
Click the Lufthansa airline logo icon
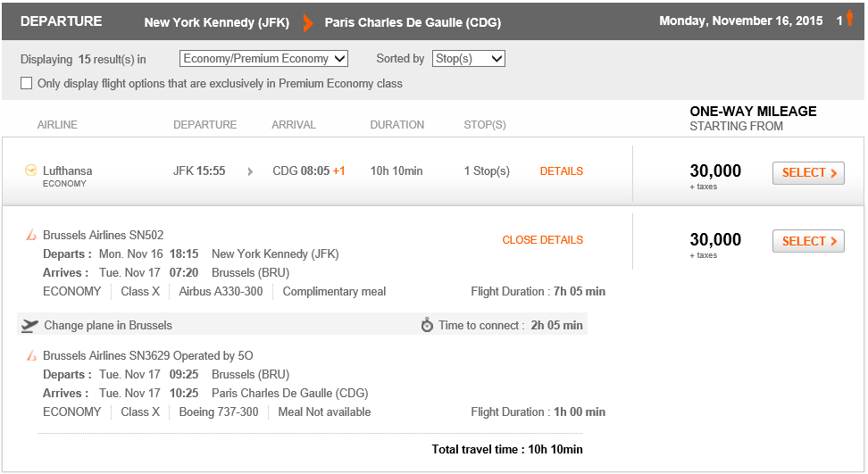pyautogui.click(x=31, y=170)
